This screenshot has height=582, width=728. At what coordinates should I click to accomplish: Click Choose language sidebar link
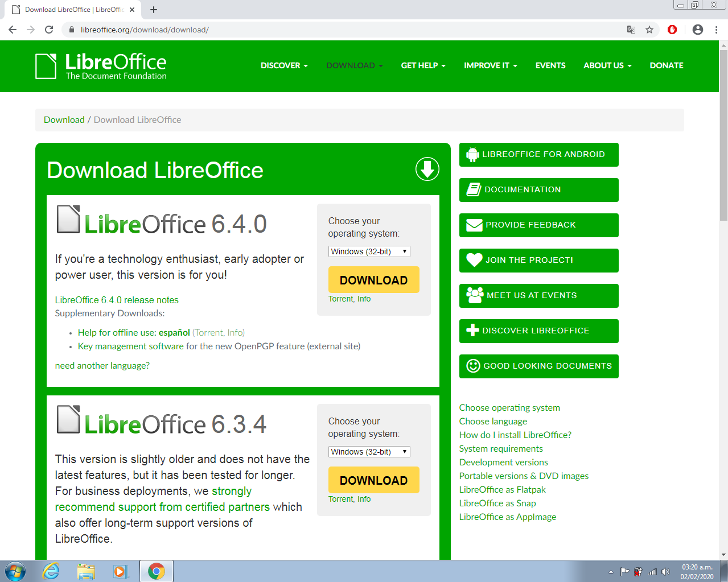[493, 421]
